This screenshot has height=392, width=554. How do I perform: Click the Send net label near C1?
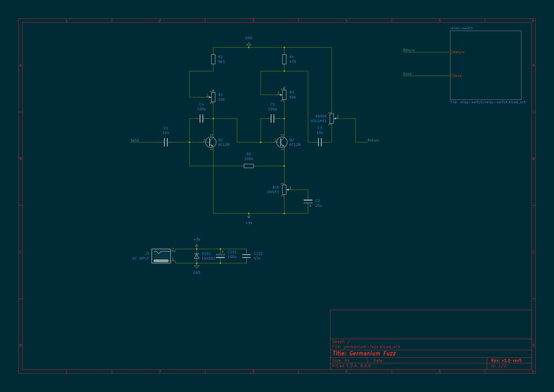point(135,140)
